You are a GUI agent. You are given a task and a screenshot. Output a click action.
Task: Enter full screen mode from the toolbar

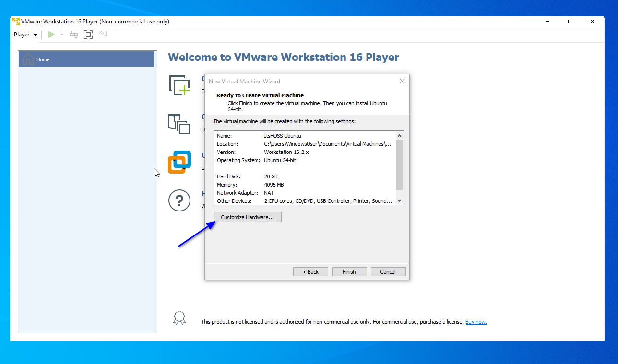tap(88, 34)
